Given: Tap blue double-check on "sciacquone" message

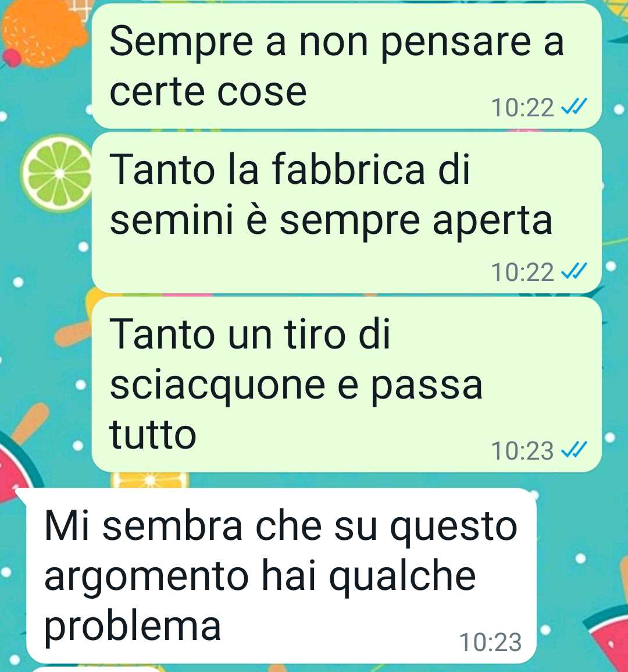Looking at the screenshot, I should coord(574,450).
